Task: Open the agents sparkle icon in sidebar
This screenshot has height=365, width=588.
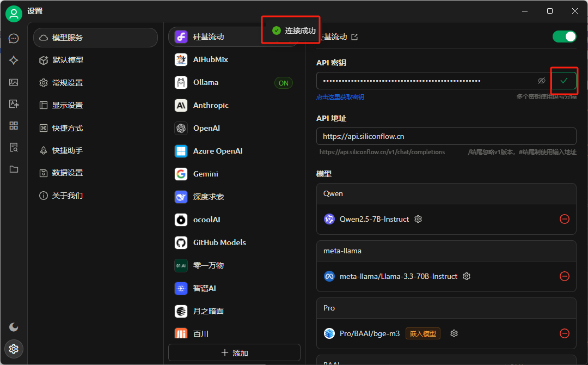Action: [14, 60]
